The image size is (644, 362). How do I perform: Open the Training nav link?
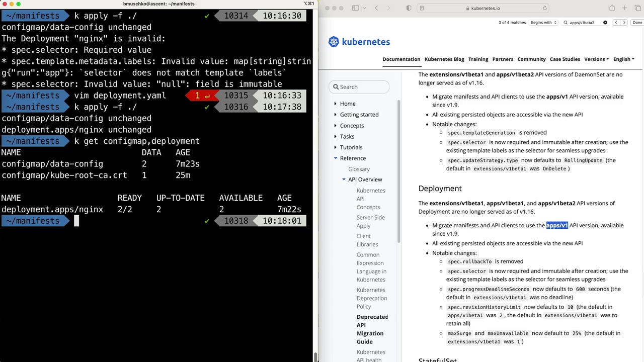click(478, 59)
